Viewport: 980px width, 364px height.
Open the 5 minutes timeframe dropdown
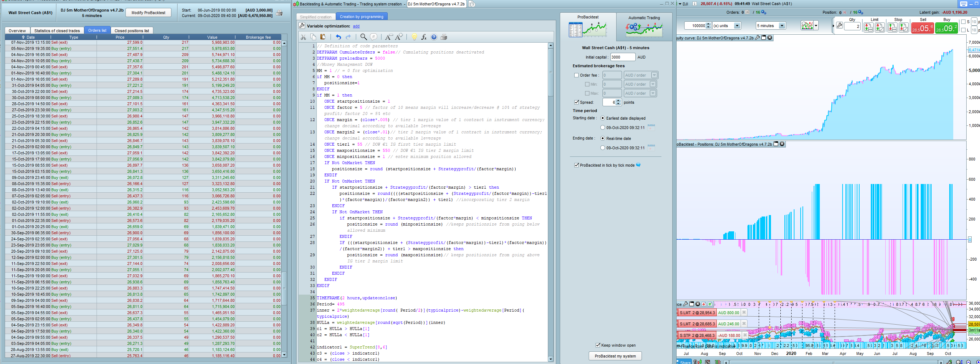(x=782, y=26)
